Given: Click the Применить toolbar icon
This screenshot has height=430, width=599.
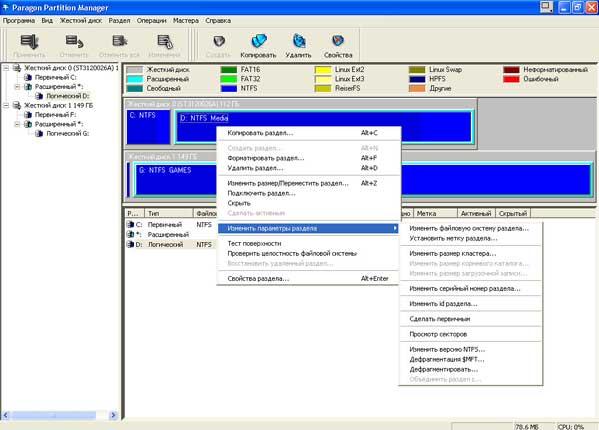Looking at the screenshot, I should click(x=29, y=41).
